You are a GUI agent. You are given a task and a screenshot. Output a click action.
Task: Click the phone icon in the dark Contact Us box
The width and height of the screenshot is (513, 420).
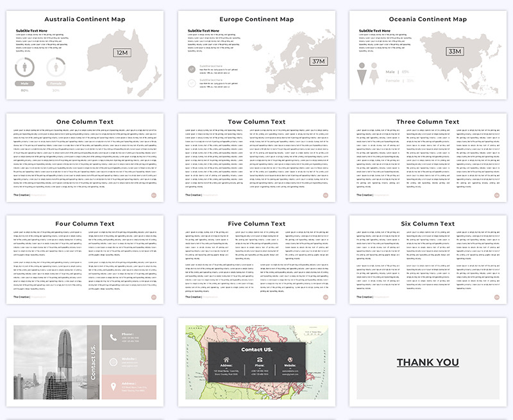[x=258, y=360]
